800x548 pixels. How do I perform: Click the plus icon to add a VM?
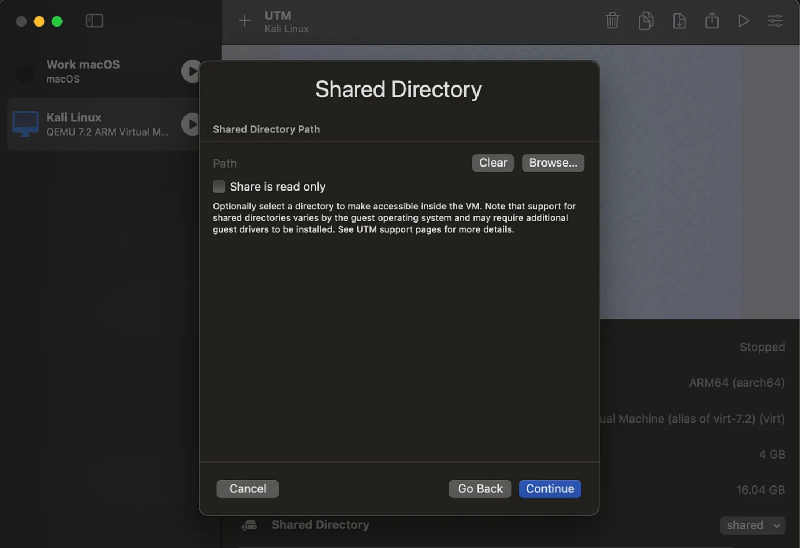[245, 21]
